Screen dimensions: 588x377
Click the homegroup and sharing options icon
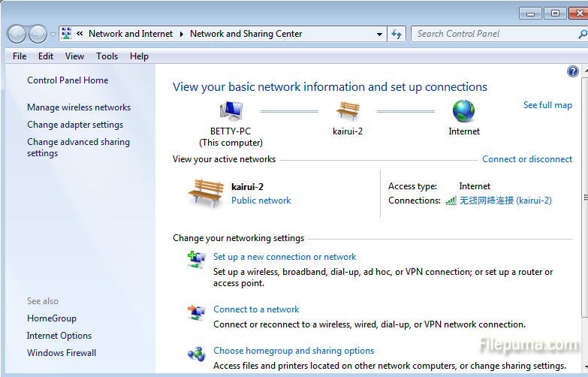pos(196,353)
